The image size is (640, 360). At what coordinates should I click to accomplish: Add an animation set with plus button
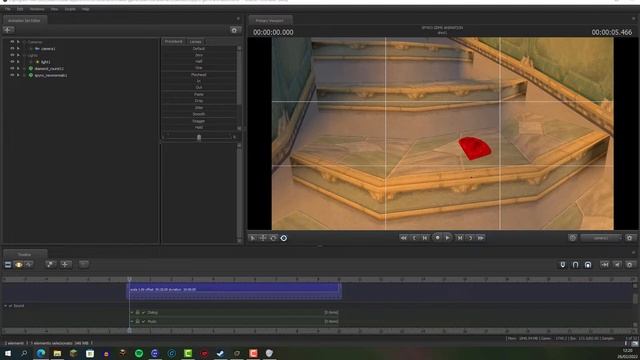click(x=8, y=30)
